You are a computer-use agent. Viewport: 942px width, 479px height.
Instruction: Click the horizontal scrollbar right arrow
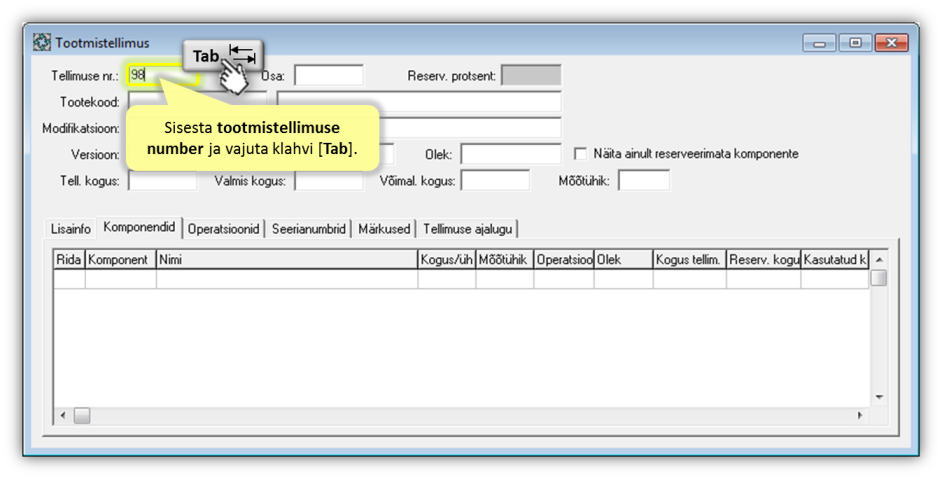coord(860,415)
